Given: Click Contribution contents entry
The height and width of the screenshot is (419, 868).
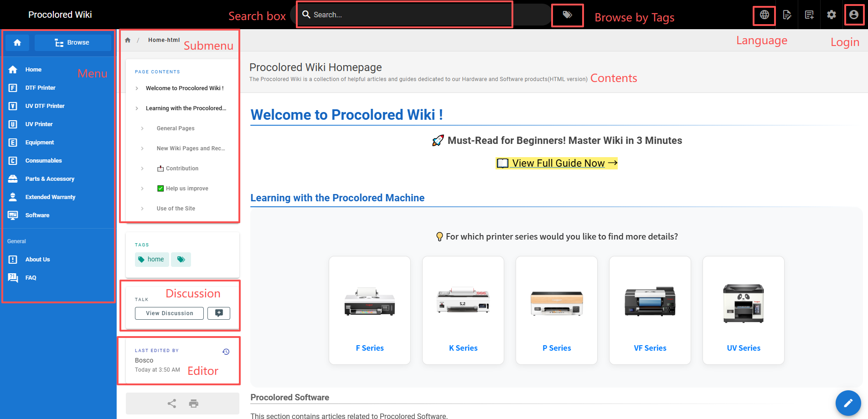Looking at the screenshot, I should [178, 169].
